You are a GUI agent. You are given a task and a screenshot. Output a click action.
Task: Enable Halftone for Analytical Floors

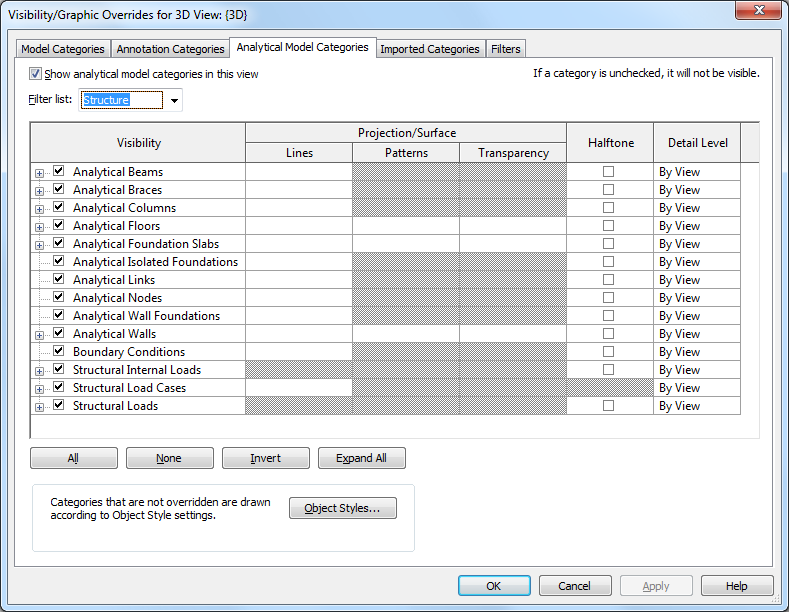[608, 225]
